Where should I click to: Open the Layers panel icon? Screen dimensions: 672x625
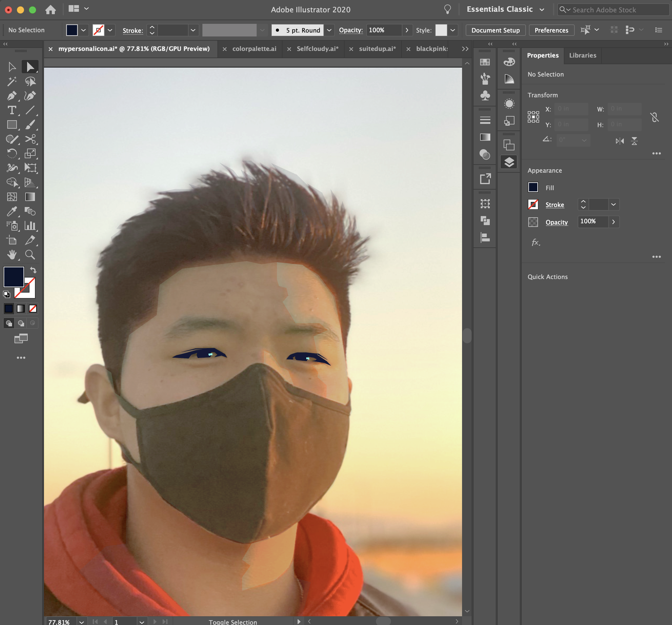[509, 163]
